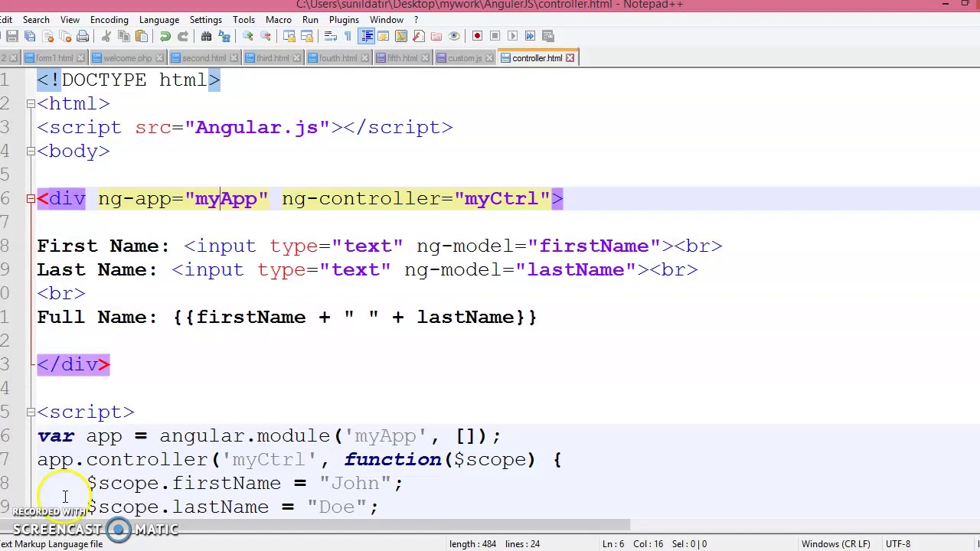
Task: Click the green Undo arrow
Action: click(x=165, y=36)
